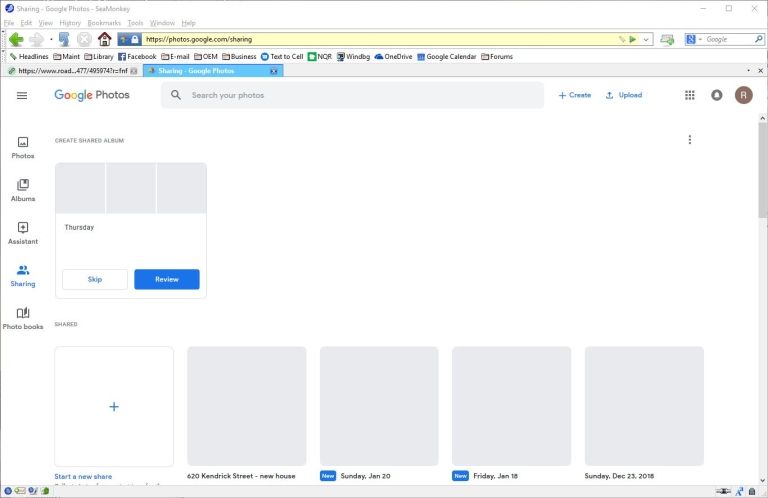Open the History menu

click(70, 23)
